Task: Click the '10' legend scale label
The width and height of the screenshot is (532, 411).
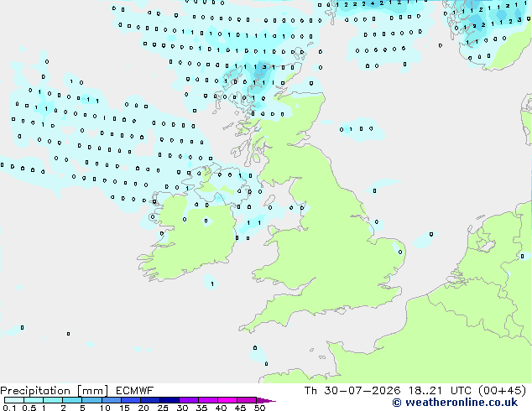Action: tap(105, 408)
